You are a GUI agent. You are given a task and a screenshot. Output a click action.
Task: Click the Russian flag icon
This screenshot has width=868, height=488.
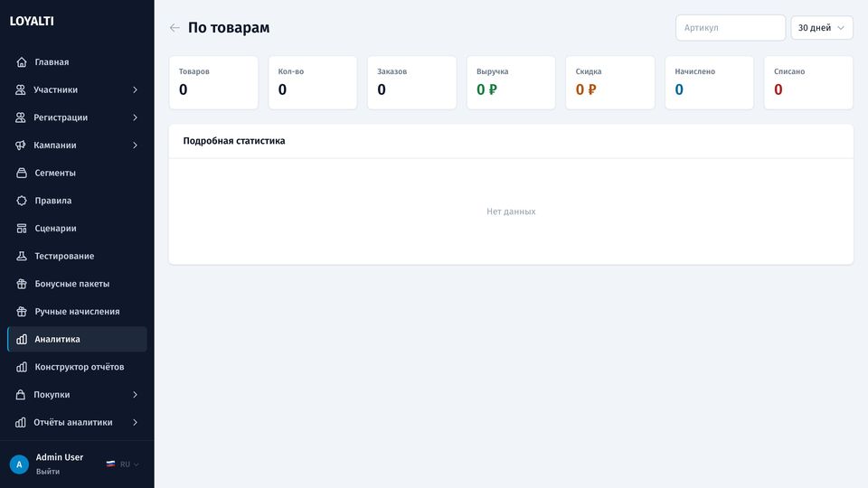[110, 465]
